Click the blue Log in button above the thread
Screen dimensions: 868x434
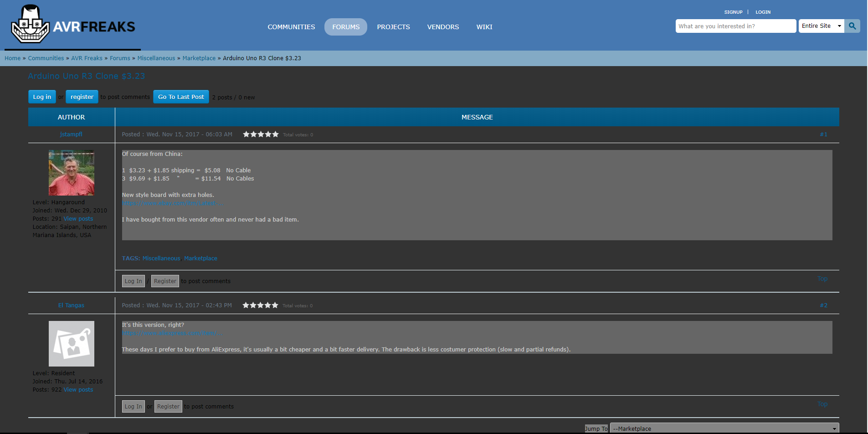(42, 97)
